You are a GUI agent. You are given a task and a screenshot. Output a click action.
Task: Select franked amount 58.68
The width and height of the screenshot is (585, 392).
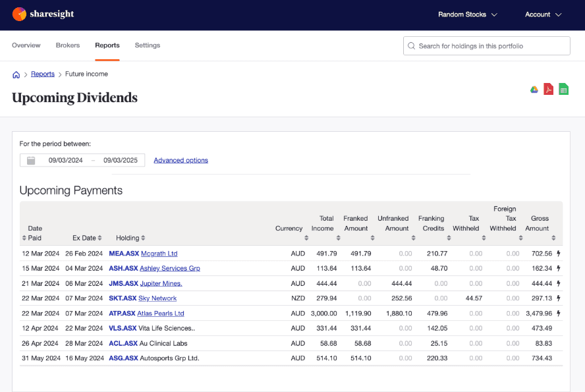tap(362, 343)
